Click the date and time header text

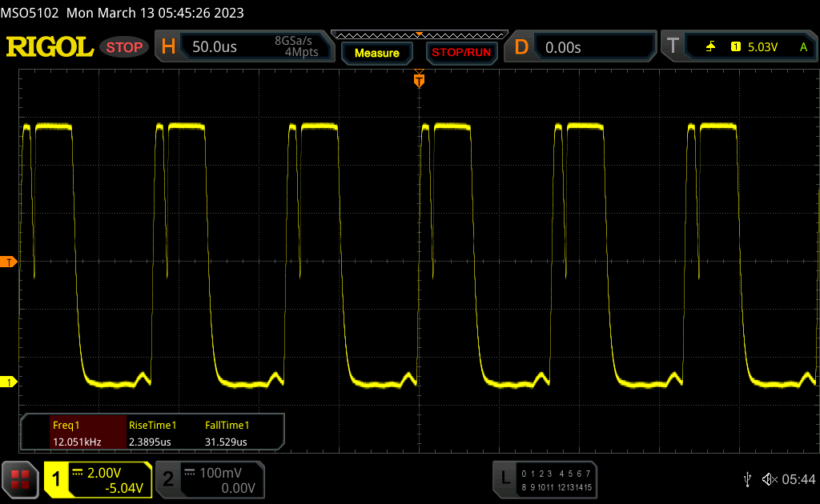[x=155, y=13]
